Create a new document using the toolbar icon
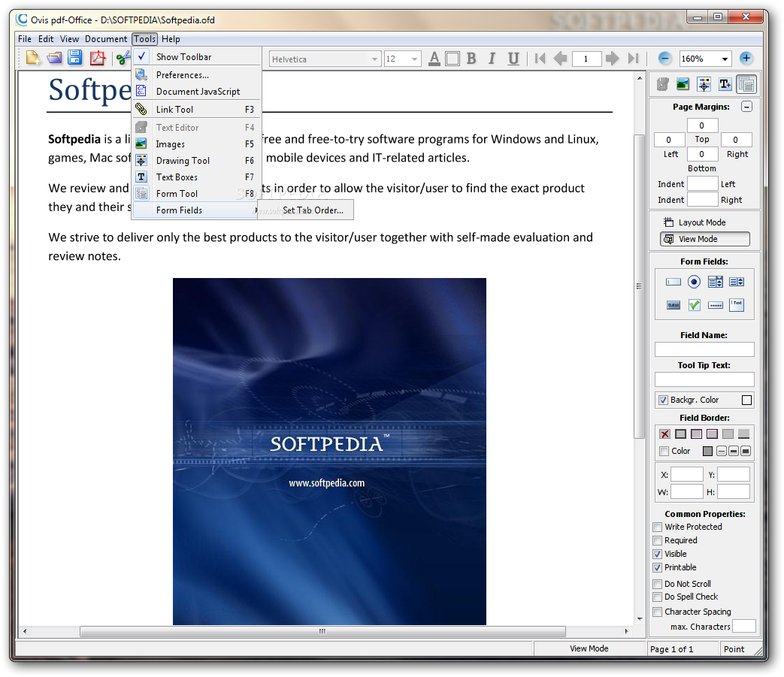Image resolution: width=784 pixels, height=677 pixels. (x=33, y=59)
